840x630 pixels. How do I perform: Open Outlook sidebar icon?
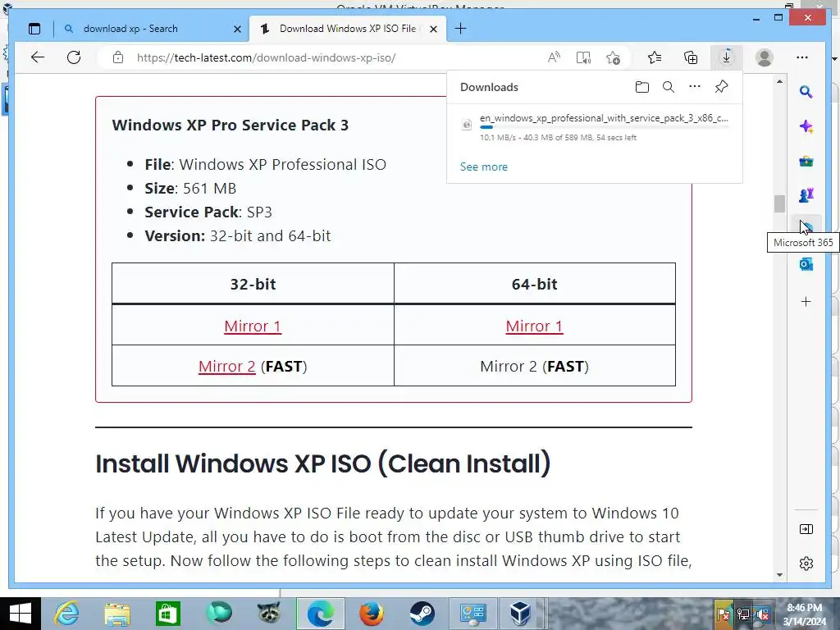[x=806, y=264]
